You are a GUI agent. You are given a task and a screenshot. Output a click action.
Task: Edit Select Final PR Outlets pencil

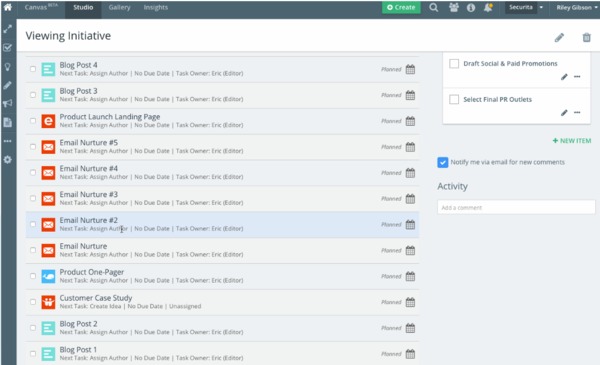coord(564,112)
